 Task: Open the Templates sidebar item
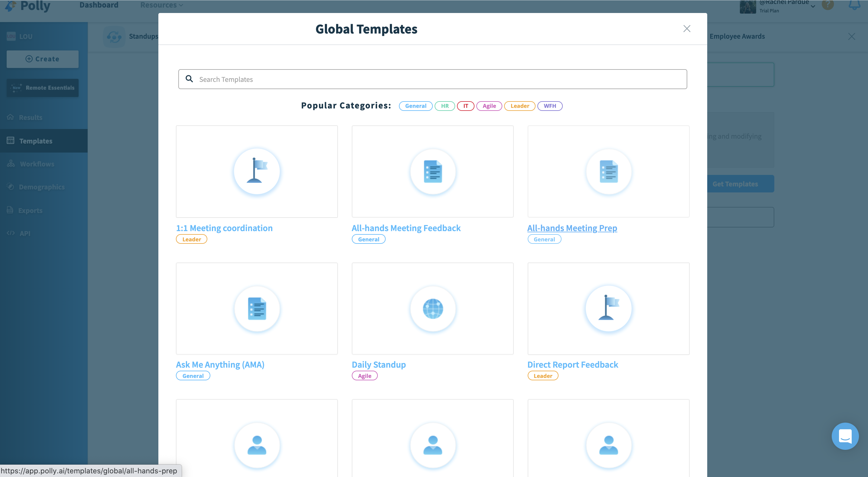click(x=36, y=141)
